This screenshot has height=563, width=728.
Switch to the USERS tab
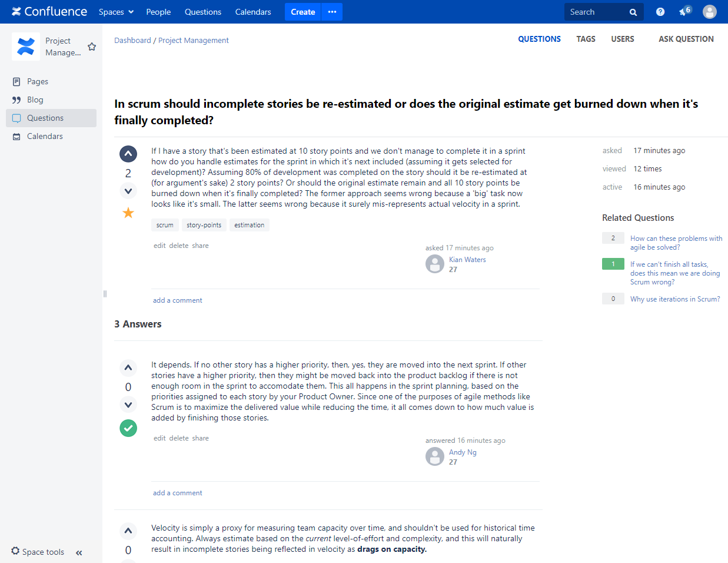623,39
